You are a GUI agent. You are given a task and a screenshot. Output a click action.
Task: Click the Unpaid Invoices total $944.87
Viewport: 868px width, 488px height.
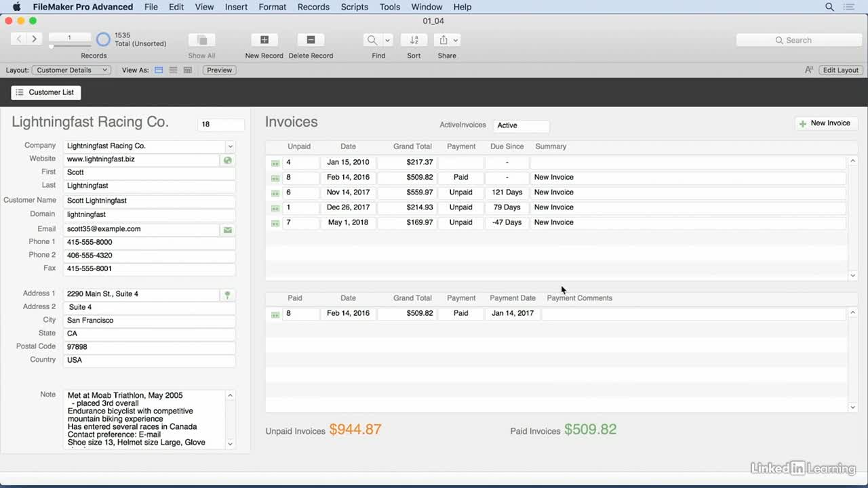coord(355,429)
